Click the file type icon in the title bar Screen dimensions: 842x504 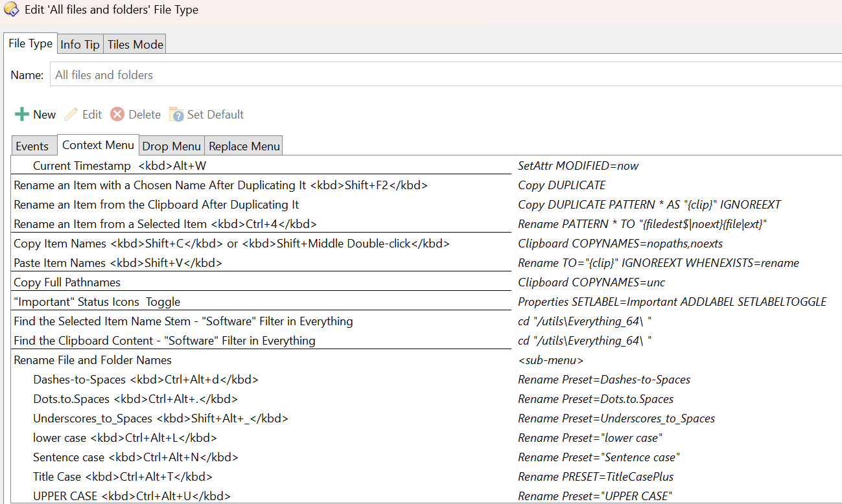click(x=12, y=10)
